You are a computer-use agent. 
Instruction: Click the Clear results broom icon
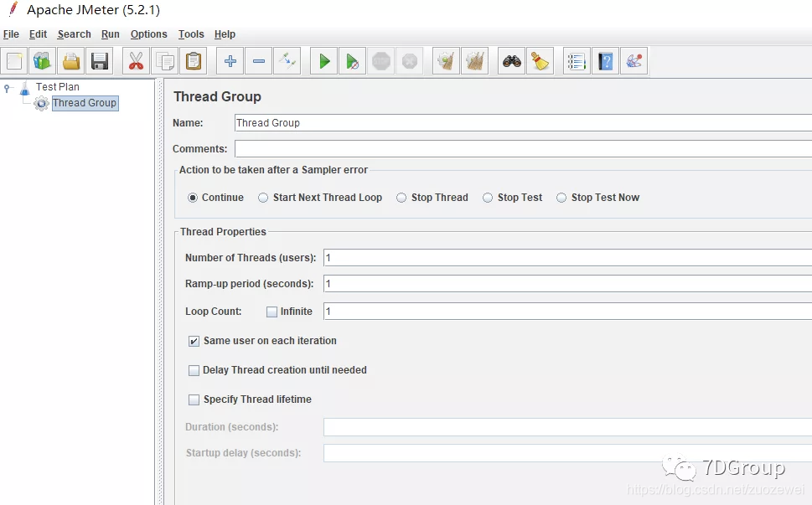pos(446,61)
